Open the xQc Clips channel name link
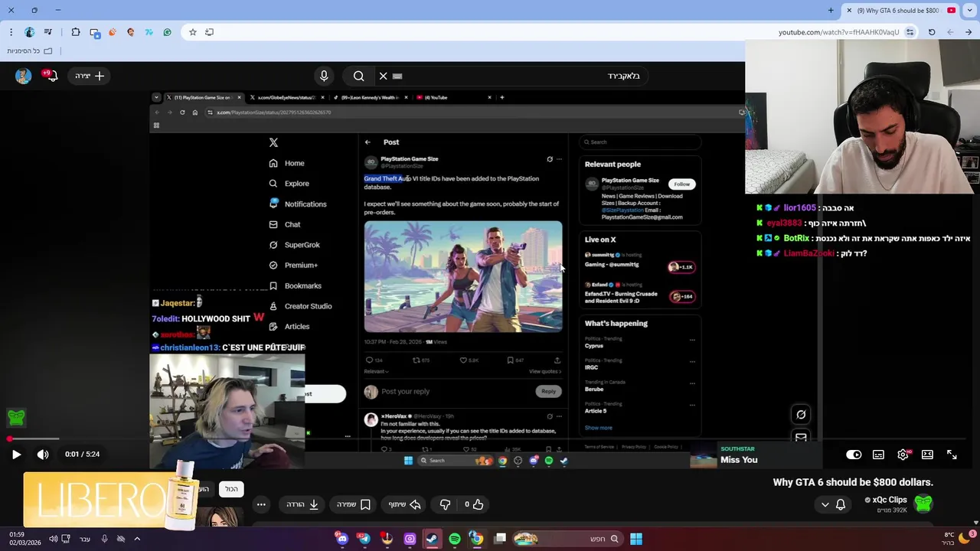The width and height of the screenshot is (980, 551). (886, 500)
